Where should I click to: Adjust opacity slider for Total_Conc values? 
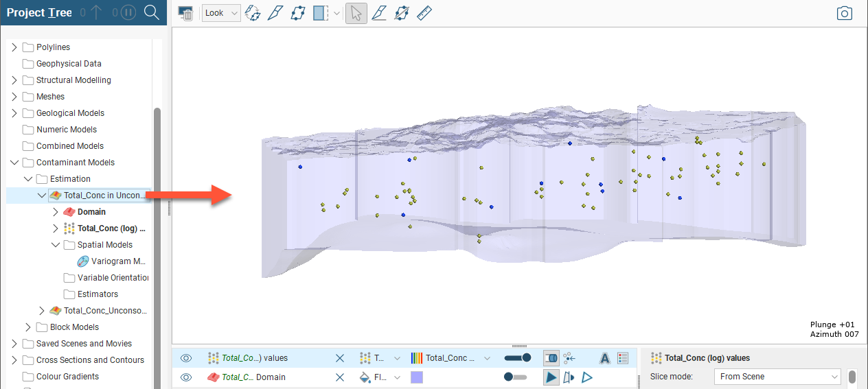click(516, 357)
